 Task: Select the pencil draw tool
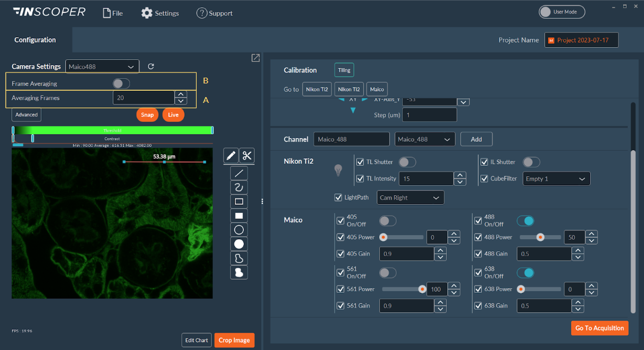231,155
